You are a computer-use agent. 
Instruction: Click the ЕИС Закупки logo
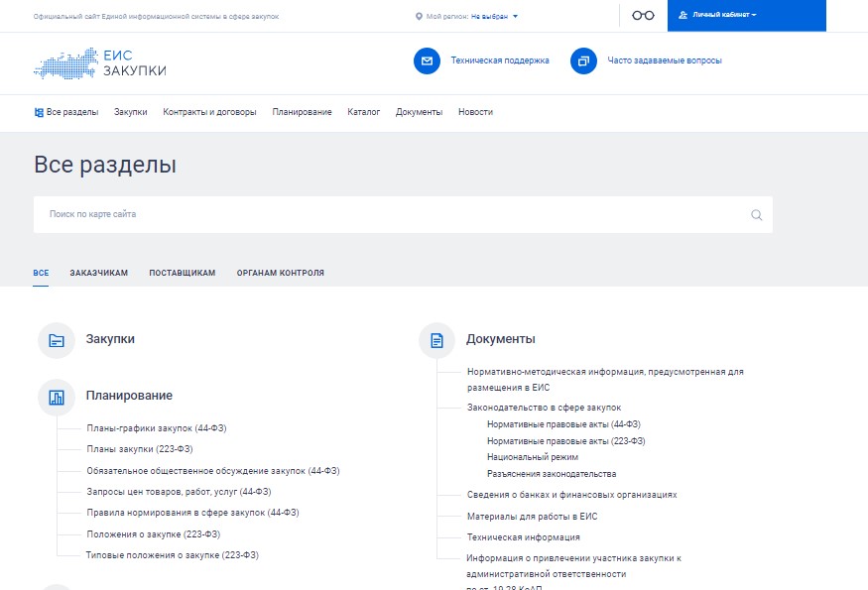pyautogui.click(x=100, y=63)
